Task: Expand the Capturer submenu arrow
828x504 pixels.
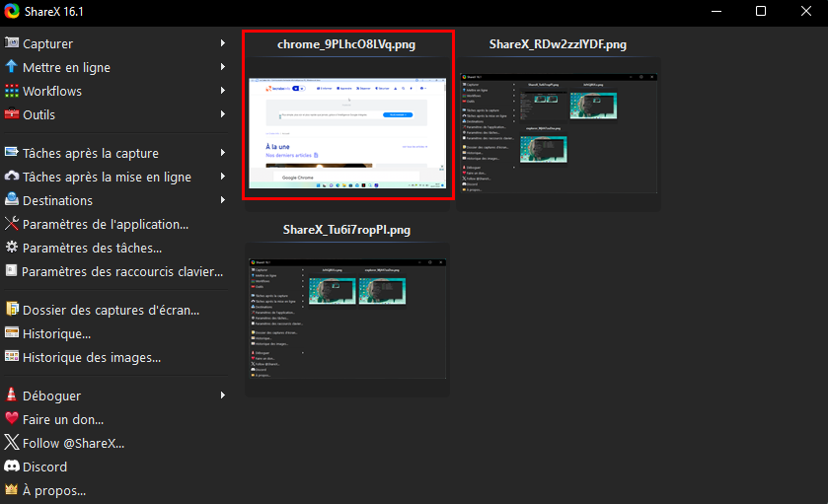Action: pos(223,43)
